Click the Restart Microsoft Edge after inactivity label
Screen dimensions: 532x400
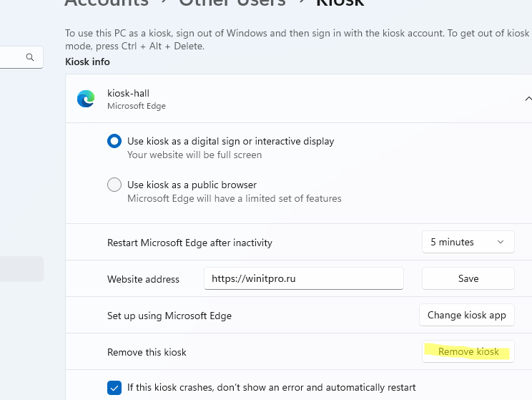[189, 243]
